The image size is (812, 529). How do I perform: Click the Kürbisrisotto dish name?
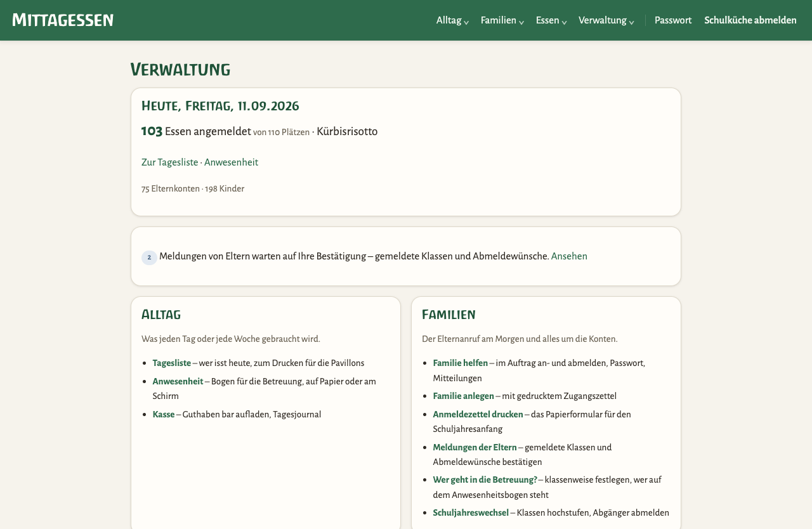pos(347,132)
